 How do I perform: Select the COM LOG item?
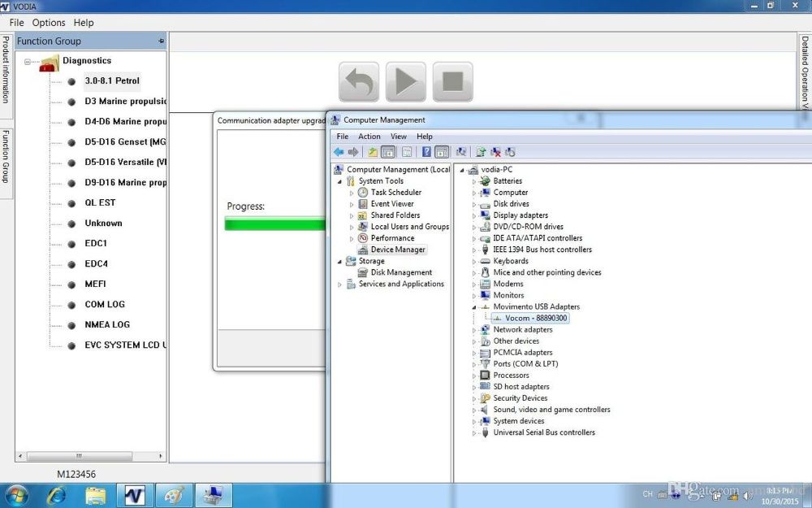click(x=105, y=304)
